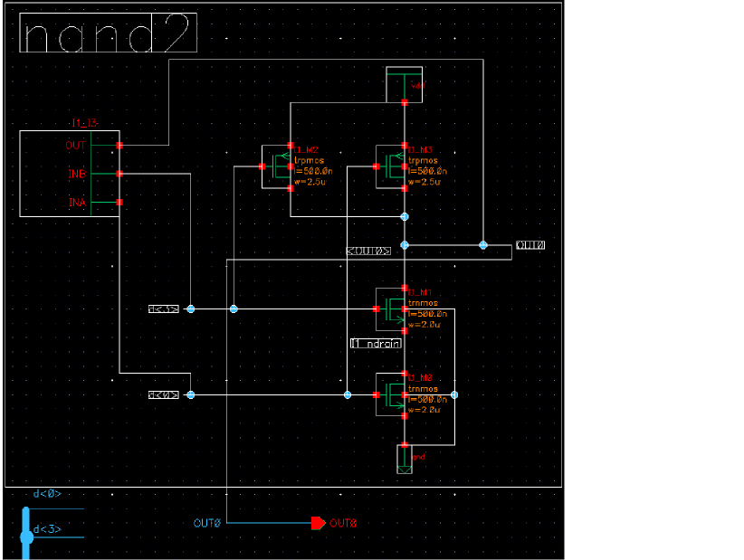Click the vdd power supply symbol

click(405, 85)
